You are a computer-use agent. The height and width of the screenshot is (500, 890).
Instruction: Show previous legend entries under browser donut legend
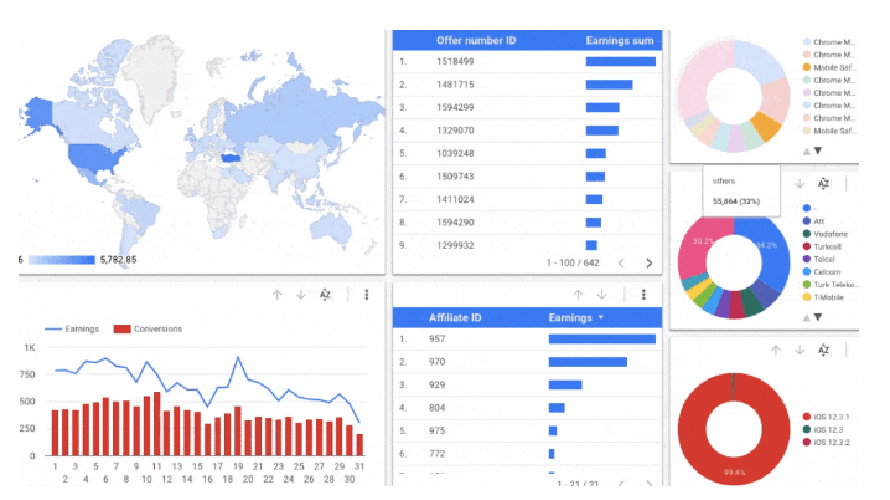(807, 151)
